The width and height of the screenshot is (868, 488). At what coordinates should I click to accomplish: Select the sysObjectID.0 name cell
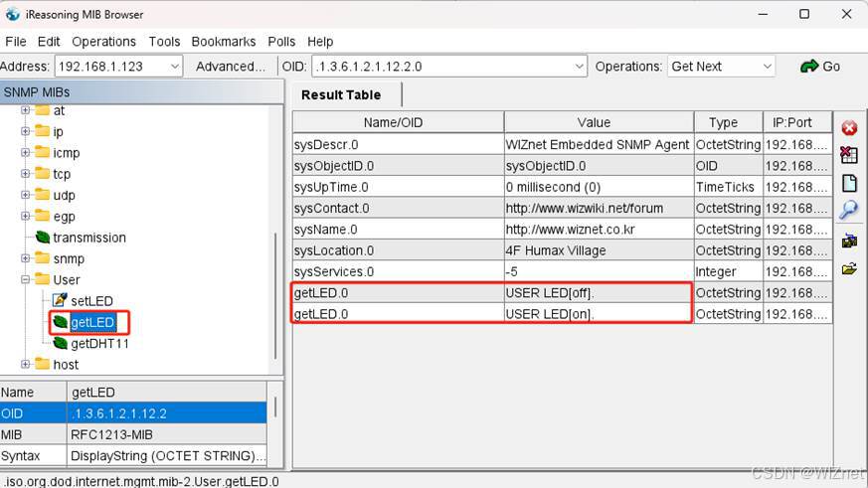[398, 165]
